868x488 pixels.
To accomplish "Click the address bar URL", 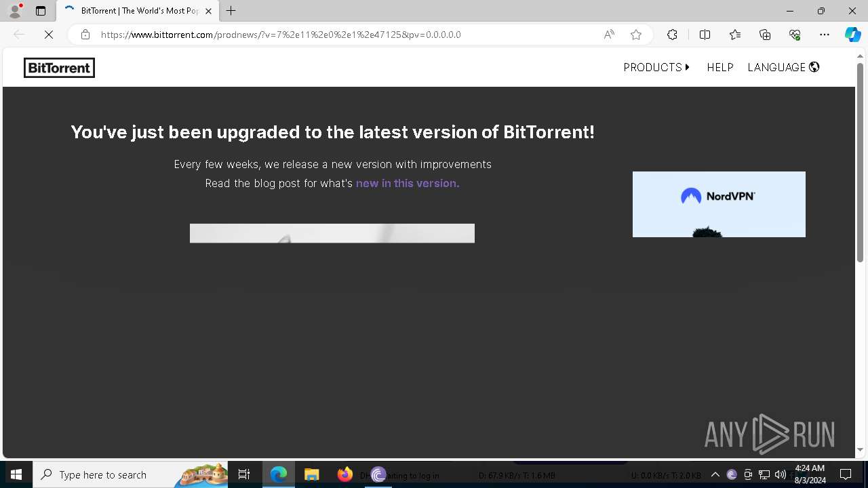I will (281, 35).
